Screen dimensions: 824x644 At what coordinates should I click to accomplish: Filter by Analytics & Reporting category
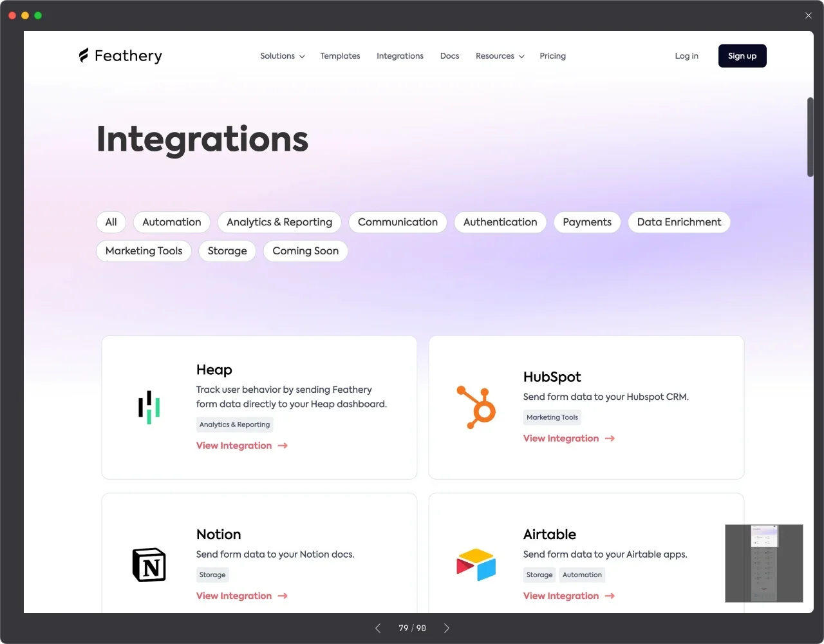point(279,222)
